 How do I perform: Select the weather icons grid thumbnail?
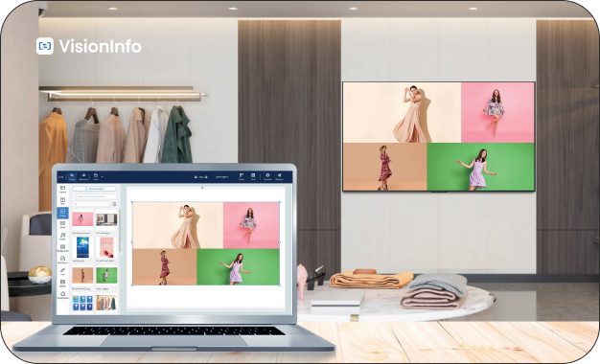point(82,304)
